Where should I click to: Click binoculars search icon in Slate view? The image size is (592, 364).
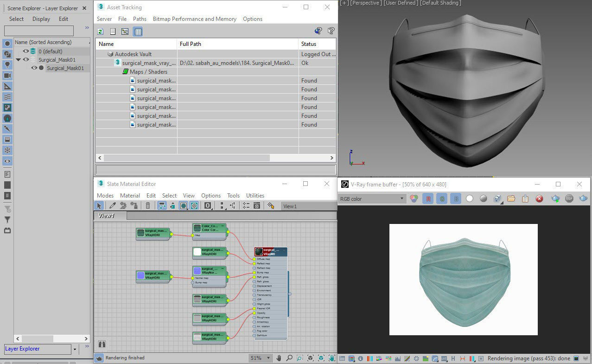102,344
